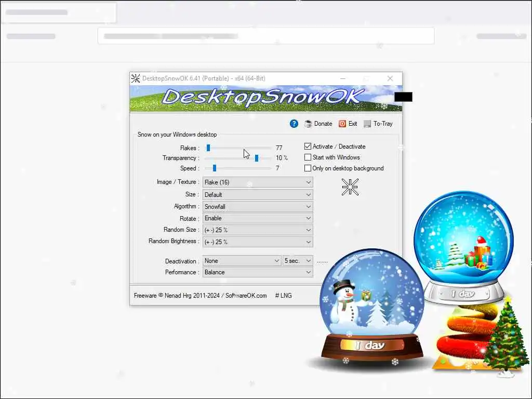The width and height of the screenshot is (532, 399).
Task: Open the blue question mark help icon
Action: point(294,124)
